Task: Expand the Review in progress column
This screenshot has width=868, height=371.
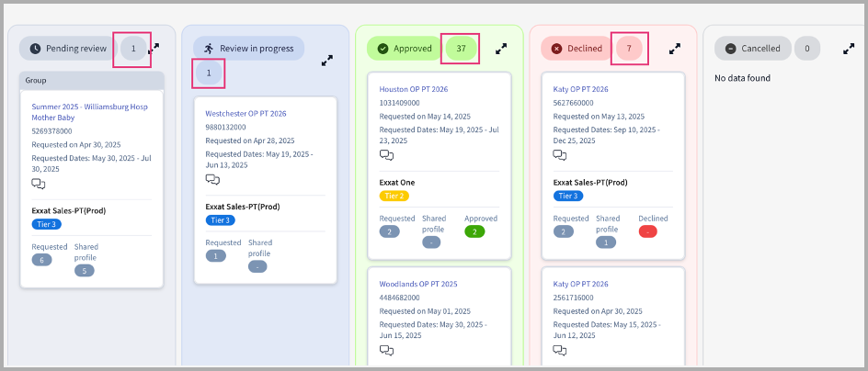Action: coord(327,61)
